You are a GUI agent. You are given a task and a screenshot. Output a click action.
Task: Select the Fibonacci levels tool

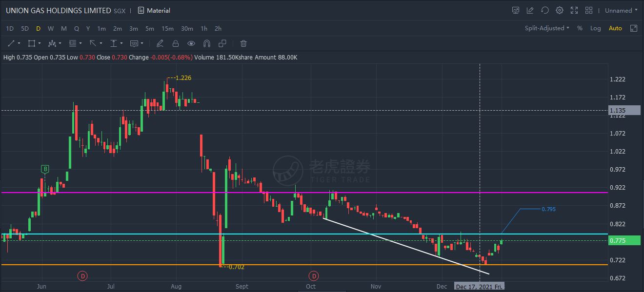pyautogui.click(x=73, y=43)
